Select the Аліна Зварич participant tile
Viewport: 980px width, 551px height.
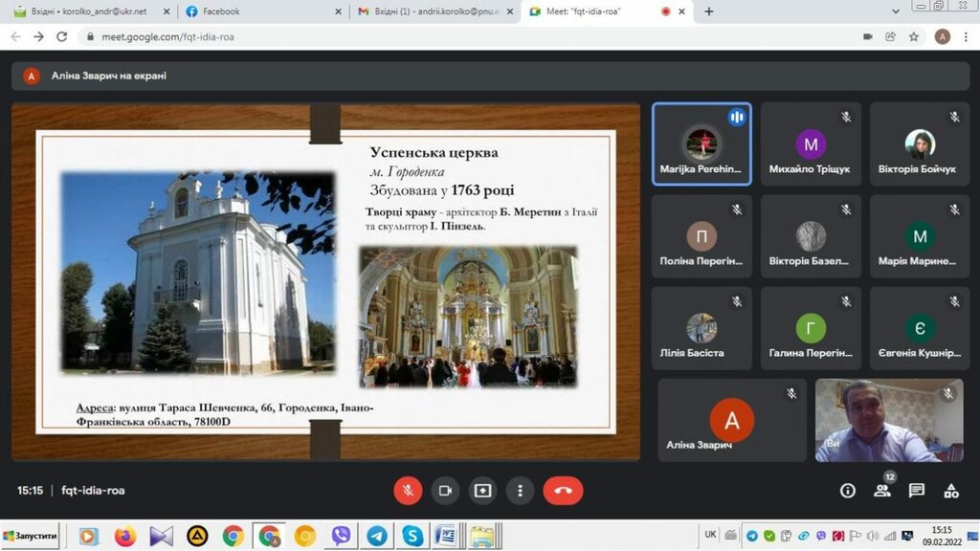732,421
